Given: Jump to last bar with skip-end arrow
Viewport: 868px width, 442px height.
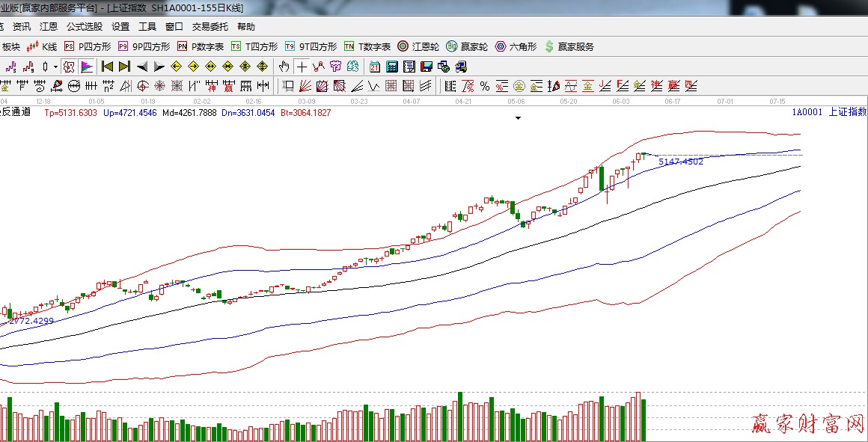Looking at the screenshot, I should 124,67.
